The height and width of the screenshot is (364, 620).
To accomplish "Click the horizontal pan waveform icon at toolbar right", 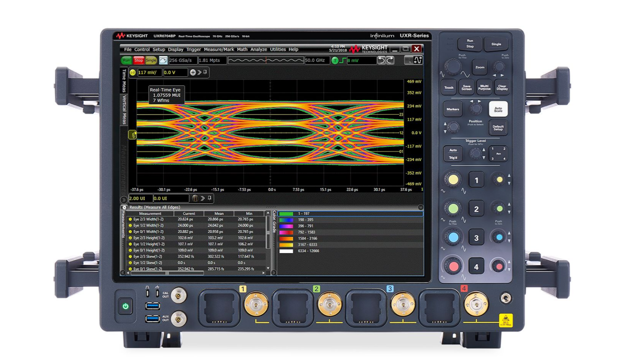I will 414,61.
